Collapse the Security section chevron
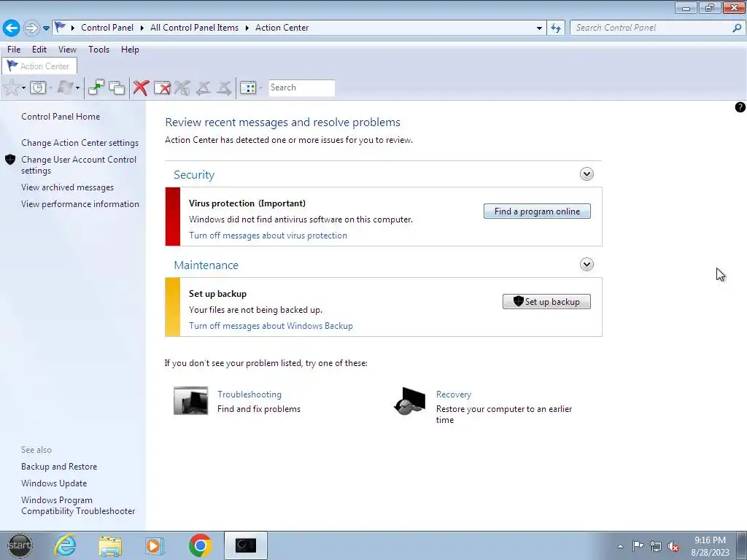Image resolution: width=747 pixels, height=560 pixels. 587,174
